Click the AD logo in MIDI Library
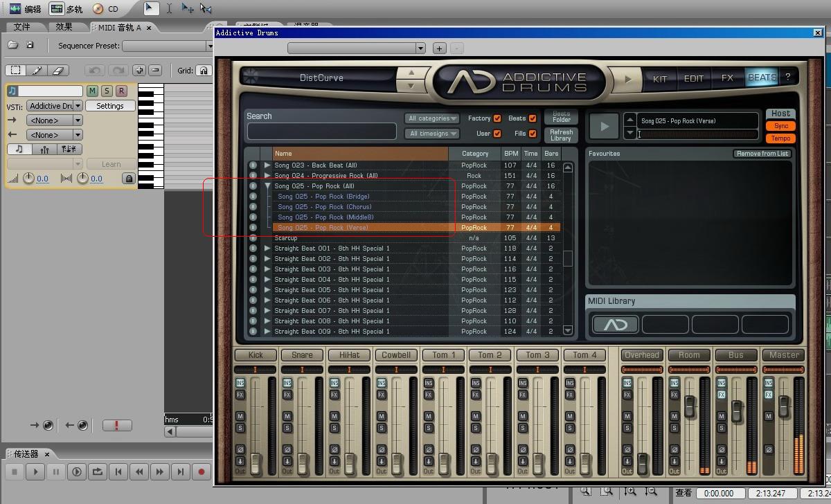The width and height of the screenshot is (831, 504). 616,324
